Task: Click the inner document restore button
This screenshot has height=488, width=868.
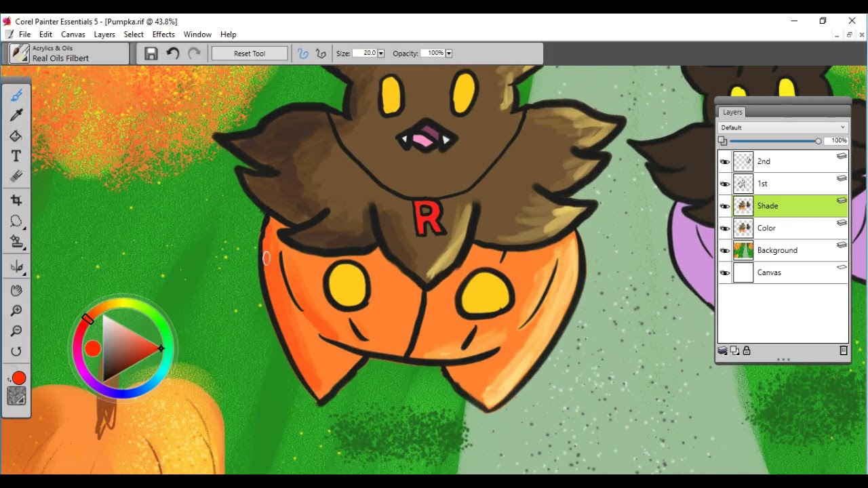Action: 850,35
